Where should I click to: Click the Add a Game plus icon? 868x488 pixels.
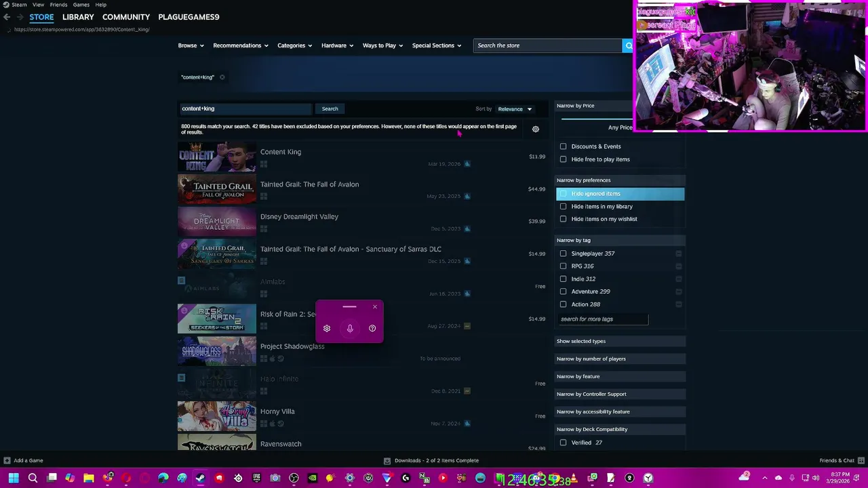point(7,460)
